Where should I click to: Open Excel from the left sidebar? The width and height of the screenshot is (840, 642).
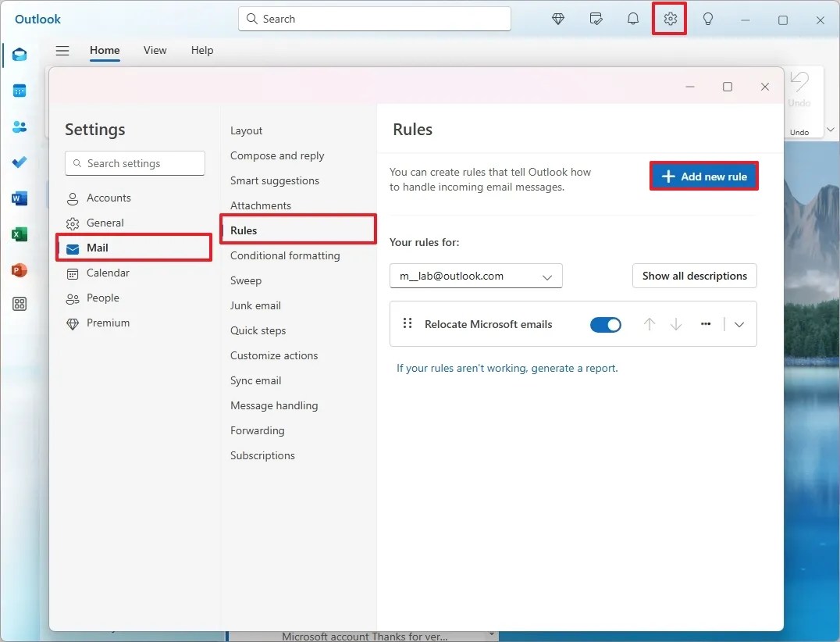pyautogui.click(x=19, y=234)
